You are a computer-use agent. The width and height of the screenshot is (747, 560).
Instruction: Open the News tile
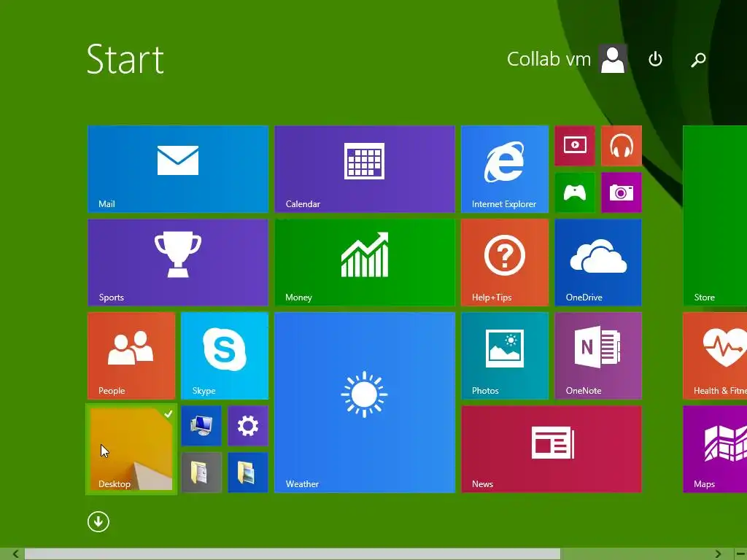tap(551, 448)
